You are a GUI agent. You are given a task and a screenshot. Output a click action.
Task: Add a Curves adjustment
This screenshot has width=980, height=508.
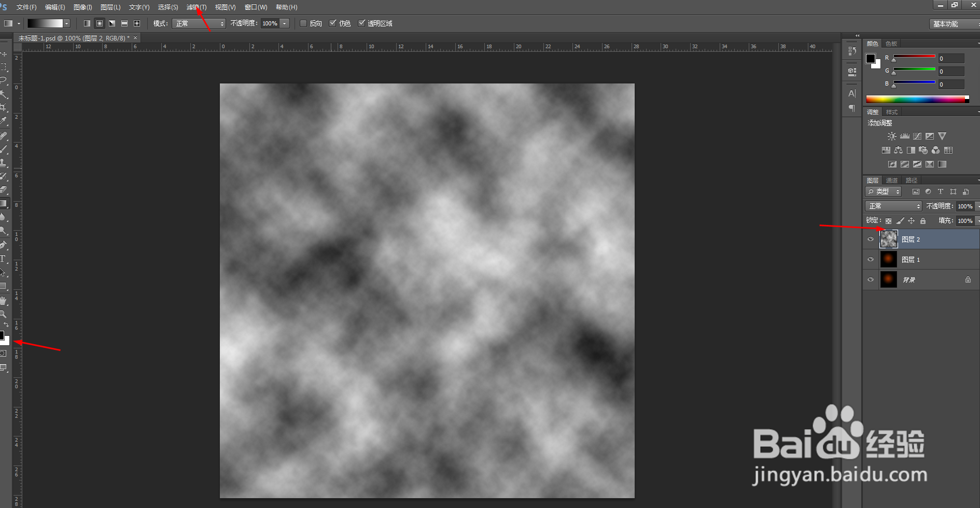coord(917,136)
